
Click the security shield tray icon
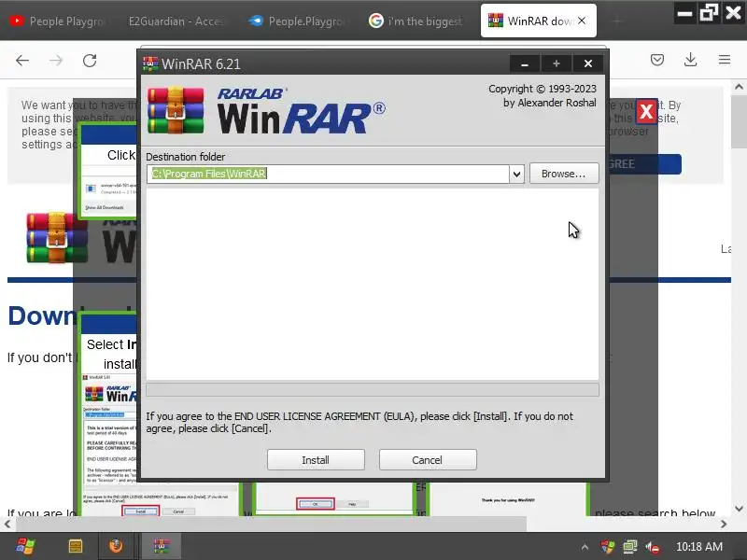pos(608,547)
